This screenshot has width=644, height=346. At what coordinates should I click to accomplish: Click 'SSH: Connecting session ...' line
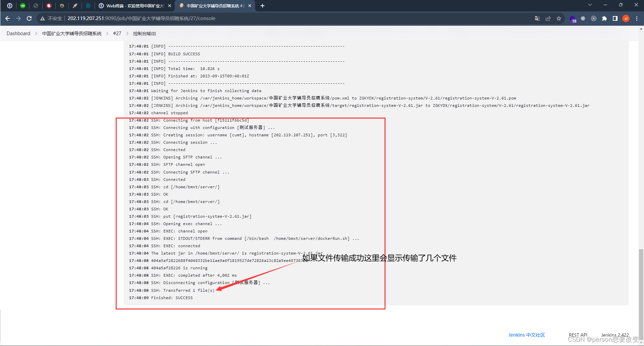tap(173, 142)
